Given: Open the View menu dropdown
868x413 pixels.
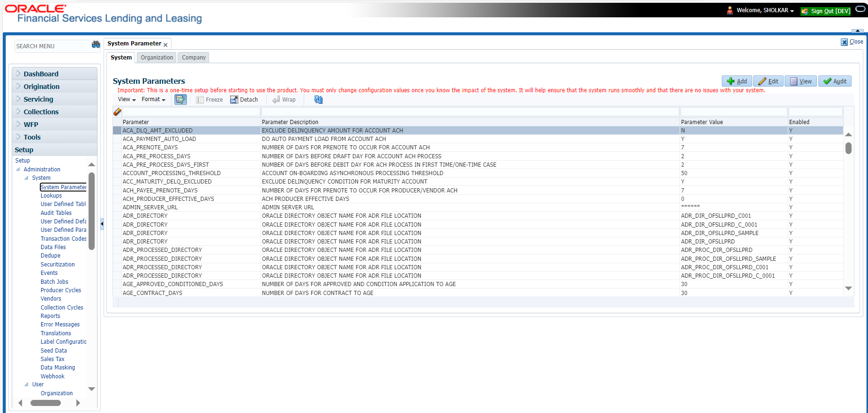Looking at the screenshot, I should (x=127, y=99).
